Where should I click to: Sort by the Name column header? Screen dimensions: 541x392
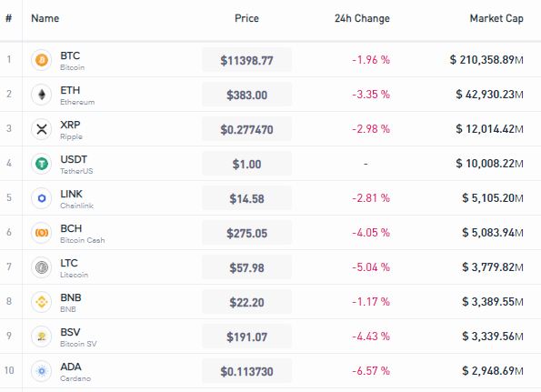(x=45, y=18)
